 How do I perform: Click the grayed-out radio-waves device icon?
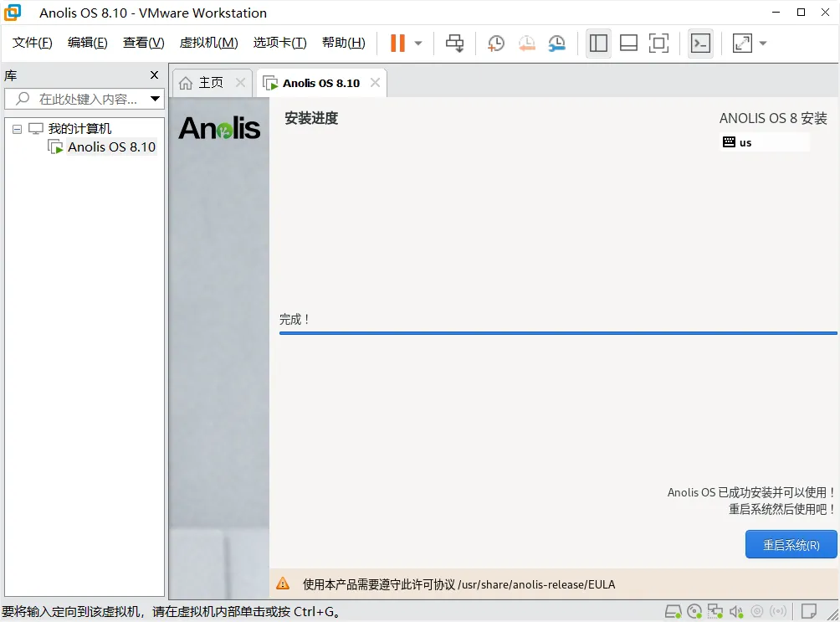pos(778,611)
